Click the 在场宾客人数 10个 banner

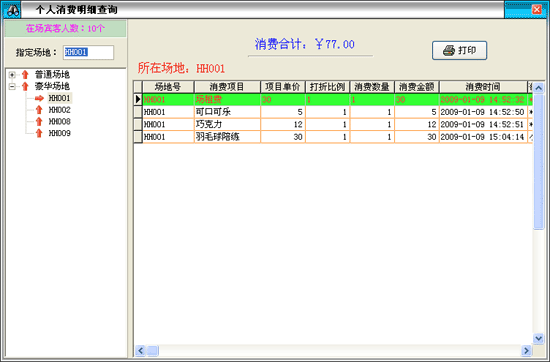[65, 28]
